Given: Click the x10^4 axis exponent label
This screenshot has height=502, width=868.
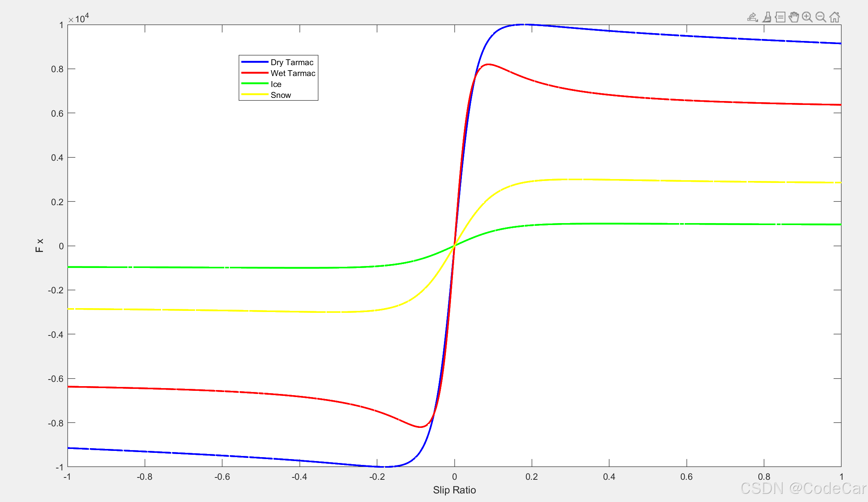Looking at the screenshot, I should click(x=79, y=18).
